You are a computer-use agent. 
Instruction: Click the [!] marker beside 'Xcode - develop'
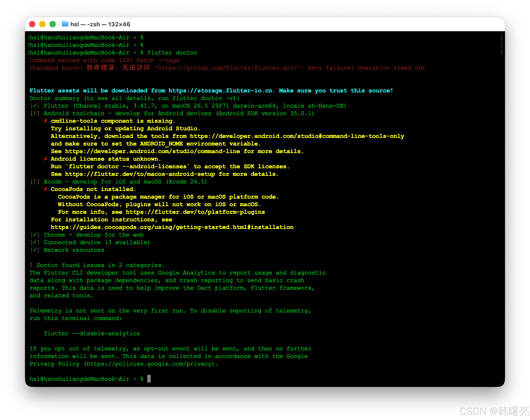pos(35,182)
